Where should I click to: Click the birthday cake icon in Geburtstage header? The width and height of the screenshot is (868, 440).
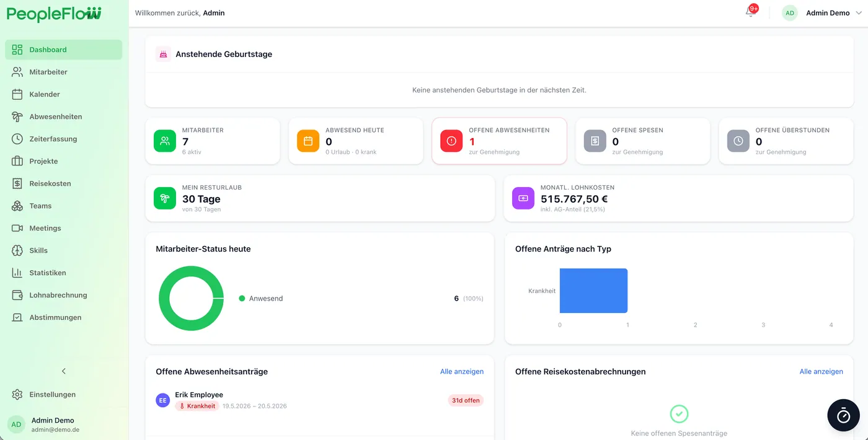[x=163, y=54]
